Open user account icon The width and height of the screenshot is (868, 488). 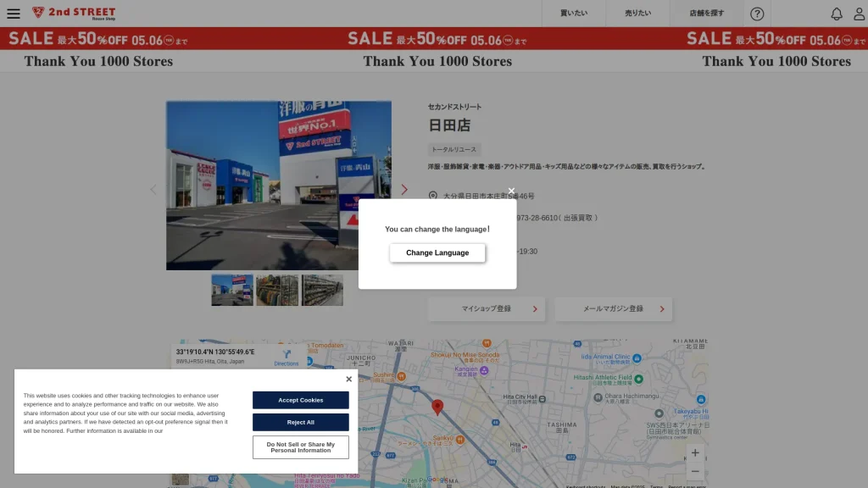pyautogui.click(x=860, y=14)
